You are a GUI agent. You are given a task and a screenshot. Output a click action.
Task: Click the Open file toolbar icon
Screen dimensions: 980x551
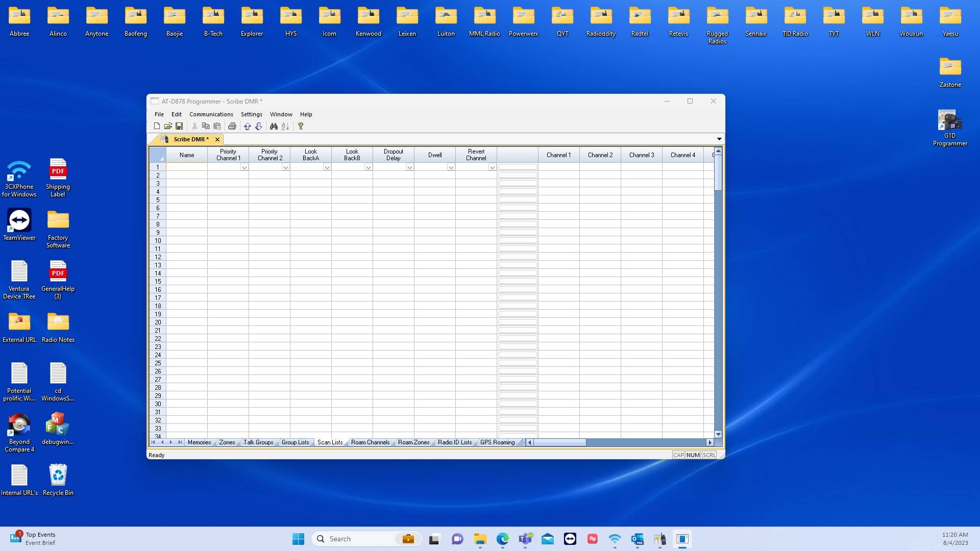tap(168, 126)
